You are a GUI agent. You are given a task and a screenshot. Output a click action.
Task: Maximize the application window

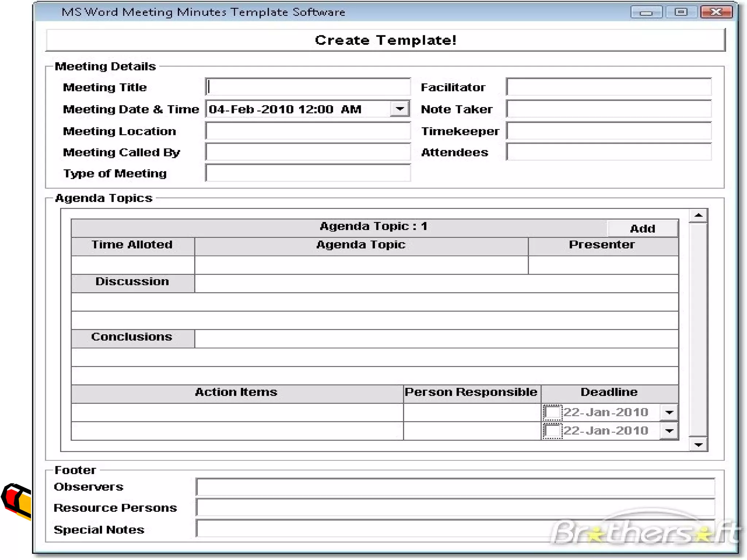tap(681, 12)
